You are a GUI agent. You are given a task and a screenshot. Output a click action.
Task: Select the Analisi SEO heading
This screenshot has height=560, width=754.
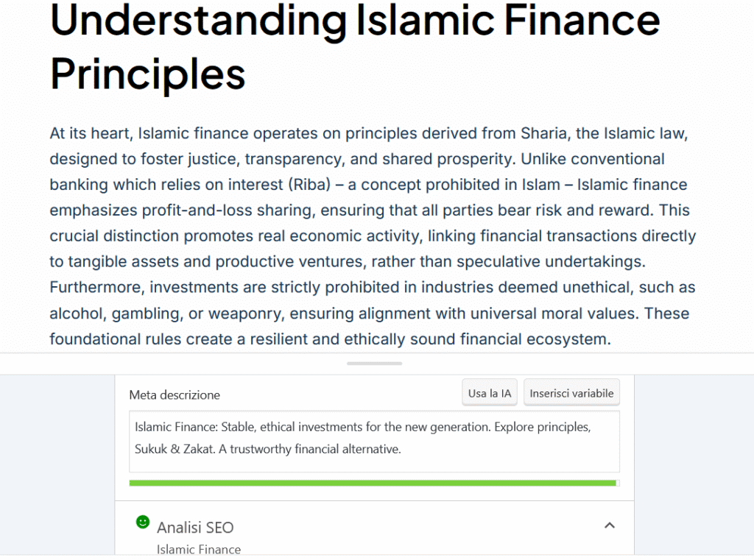coord(195,528)
